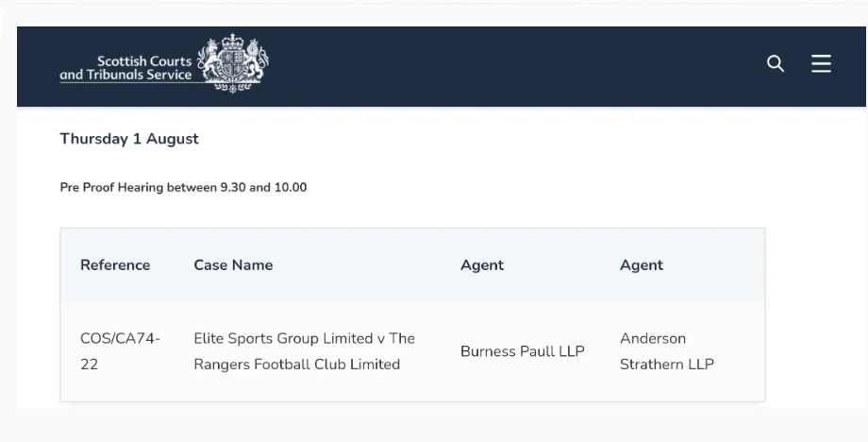Click the royal crest emblem in header
Image resolution: width=868 pixels, height=442 pixels.
232,62
